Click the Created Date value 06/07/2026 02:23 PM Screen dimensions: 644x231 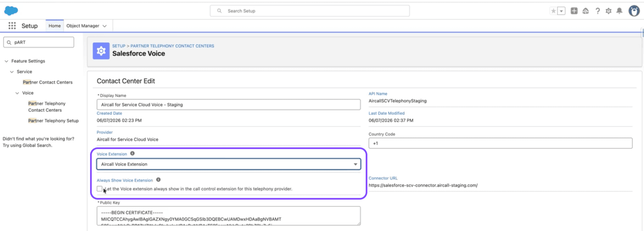tap(119, 120)
